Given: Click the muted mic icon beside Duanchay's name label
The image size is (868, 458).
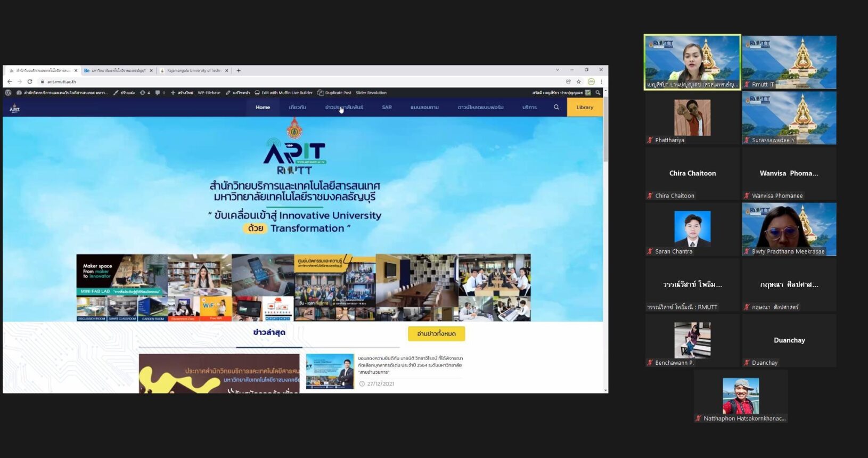Looking at the screenshot, I should (x=747, y=363).
